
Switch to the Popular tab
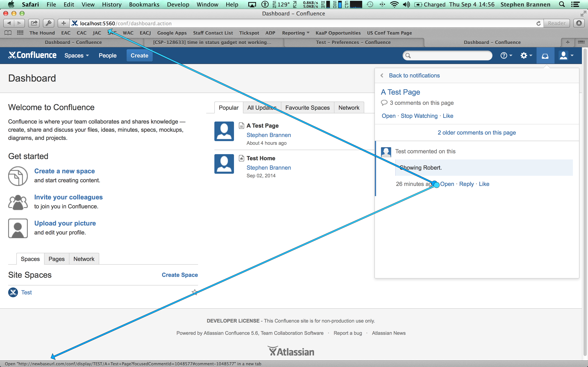coord(229,108)
